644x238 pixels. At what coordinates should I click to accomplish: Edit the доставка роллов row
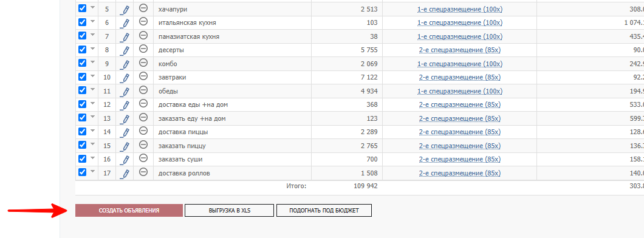point(125,174)
